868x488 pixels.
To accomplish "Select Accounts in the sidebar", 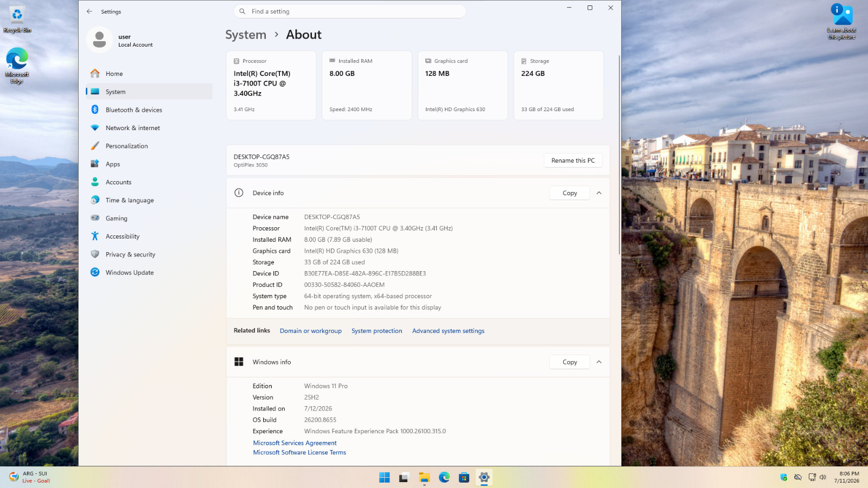I will 149,182.
